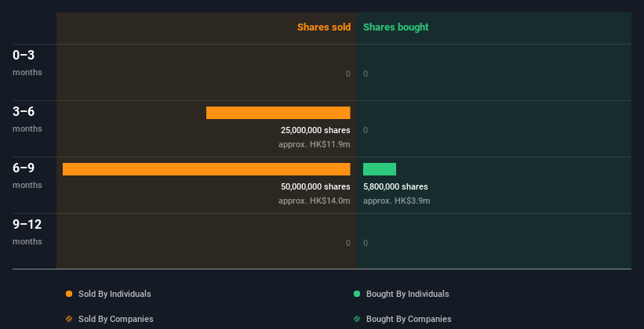Click the striped Bought By Companies legend icon
This screenshot has height=329, width=644.
357,319
